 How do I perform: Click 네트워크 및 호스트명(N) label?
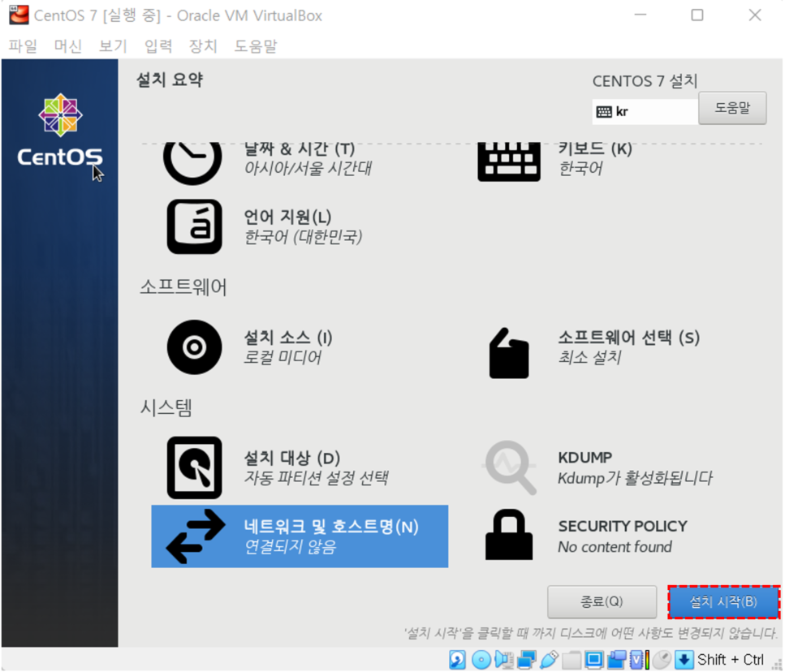coord(331,527)
